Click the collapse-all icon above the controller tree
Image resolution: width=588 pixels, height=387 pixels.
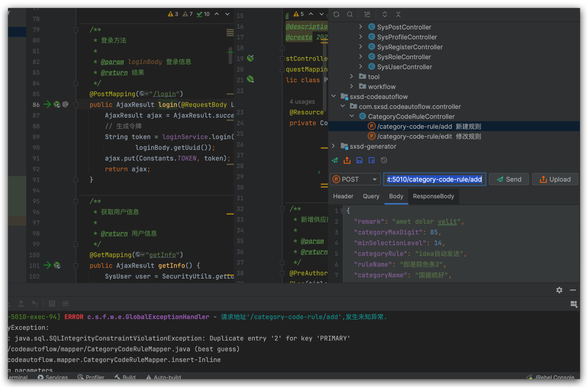(398, 14)
